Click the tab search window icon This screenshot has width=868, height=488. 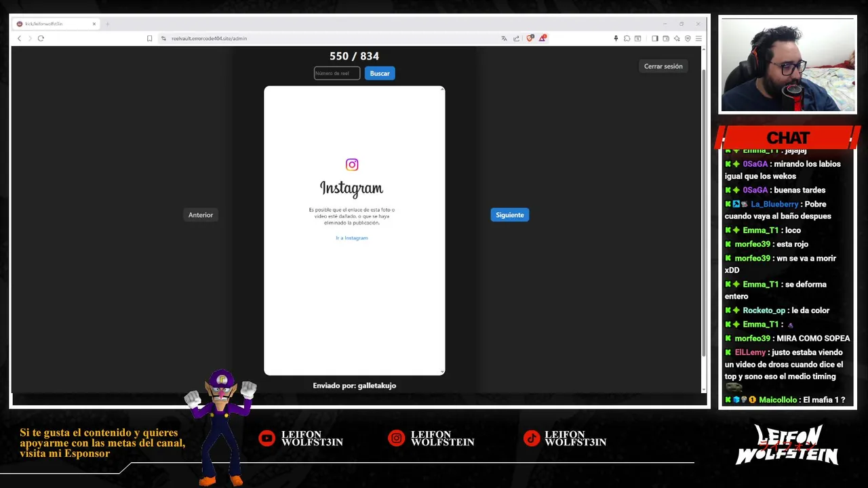637,39
